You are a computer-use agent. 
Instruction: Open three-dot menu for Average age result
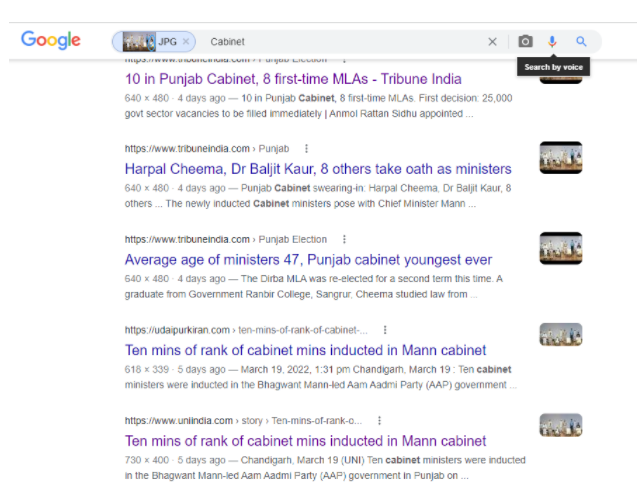[x=344, y=240]
